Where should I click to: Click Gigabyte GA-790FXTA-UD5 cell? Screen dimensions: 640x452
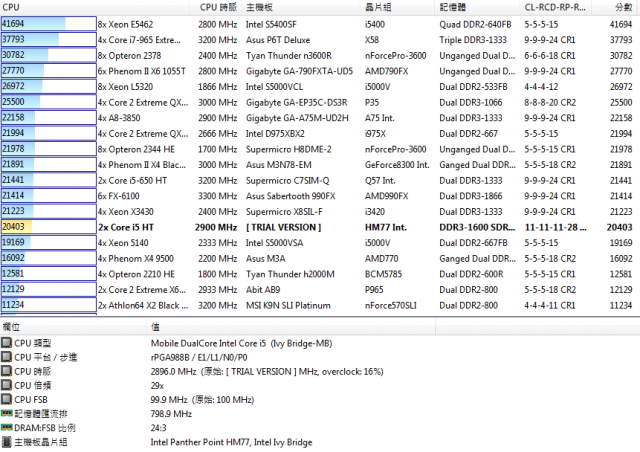point(299,71)
